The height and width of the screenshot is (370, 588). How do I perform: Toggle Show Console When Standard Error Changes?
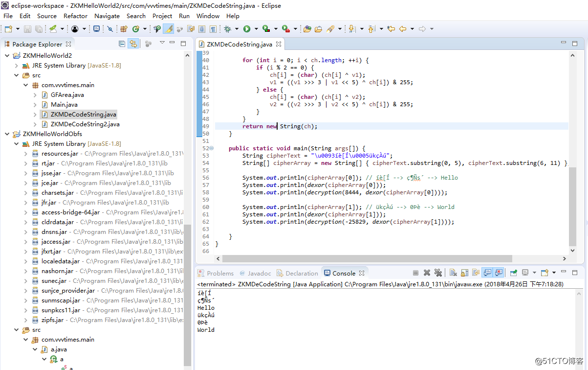(x=499, y=273)
